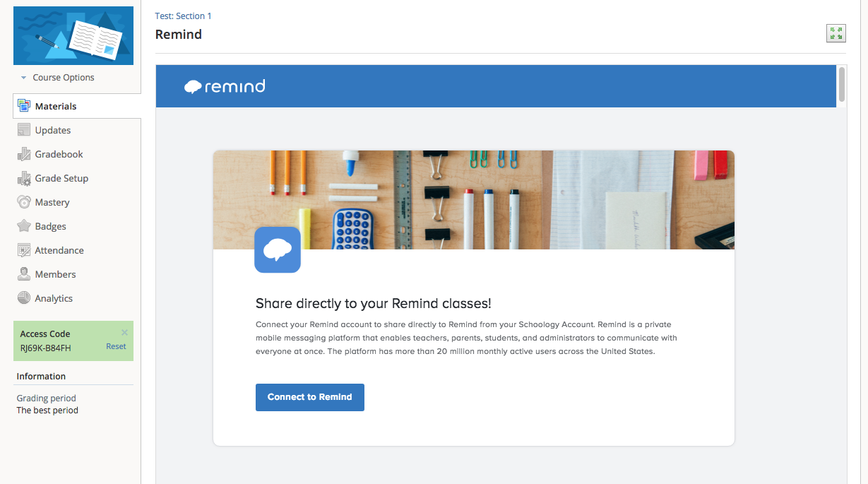
Task: Click the Members person icon
Action: [24, 274]
